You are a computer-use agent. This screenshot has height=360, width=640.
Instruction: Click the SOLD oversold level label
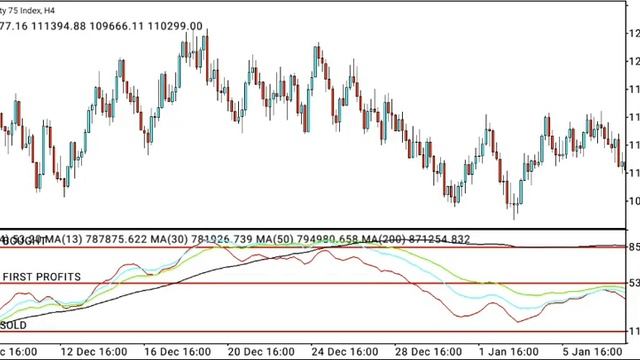[x=13, y=325]
